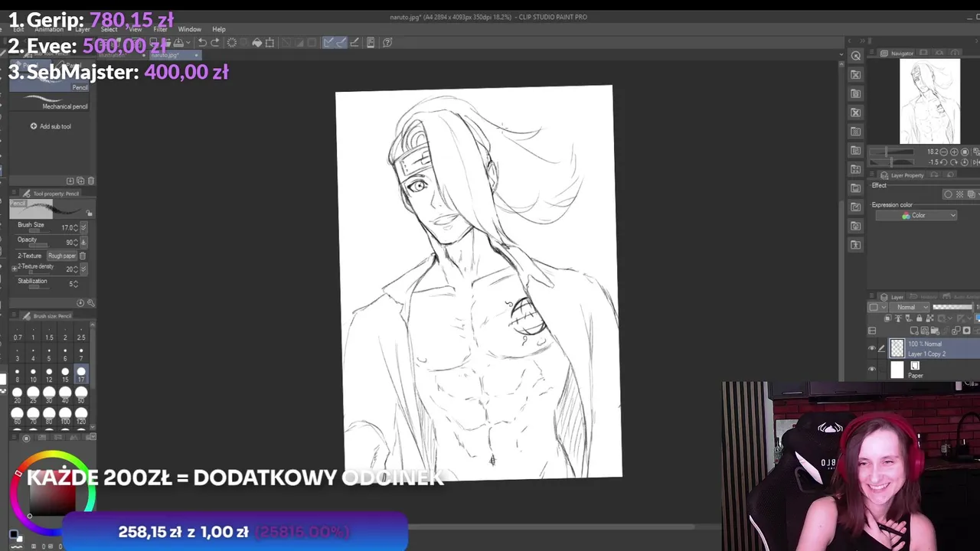Screen dimensions: 980x551
Task: Select brush size preset 8
Action: (x=17, y=374)
